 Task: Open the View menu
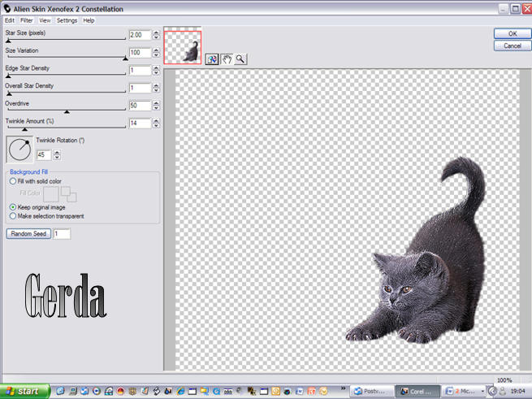pyautogui.click(x=45, y=20)
